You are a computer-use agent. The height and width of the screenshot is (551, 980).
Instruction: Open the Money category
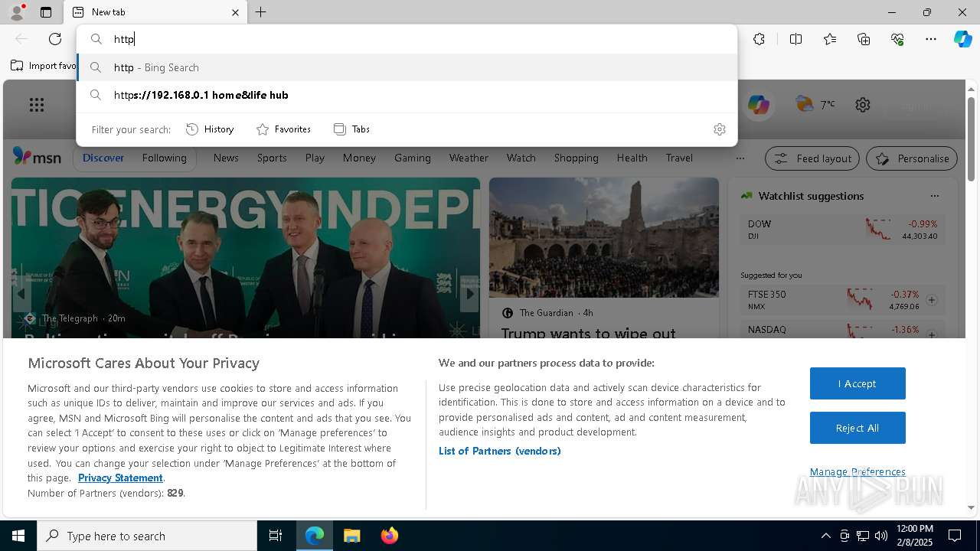(359, 158)
